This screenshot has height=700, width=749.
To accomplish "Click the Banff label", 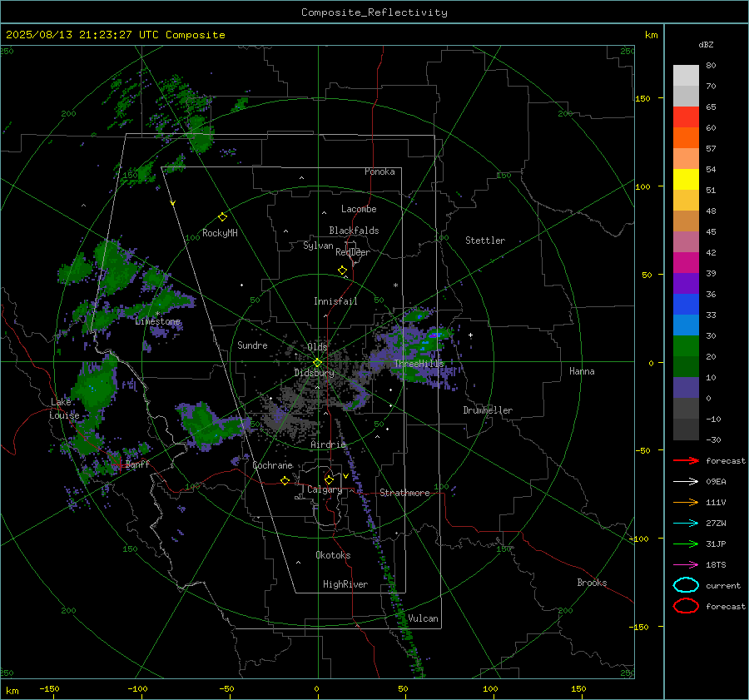I will coord(137,464).
